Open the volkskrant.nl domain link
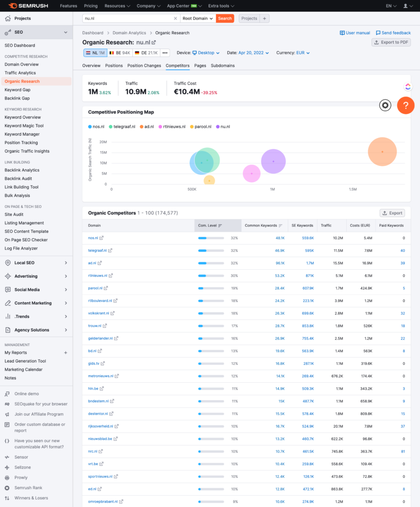This screenshot has width=420, height=507. (x=99, y=313)
